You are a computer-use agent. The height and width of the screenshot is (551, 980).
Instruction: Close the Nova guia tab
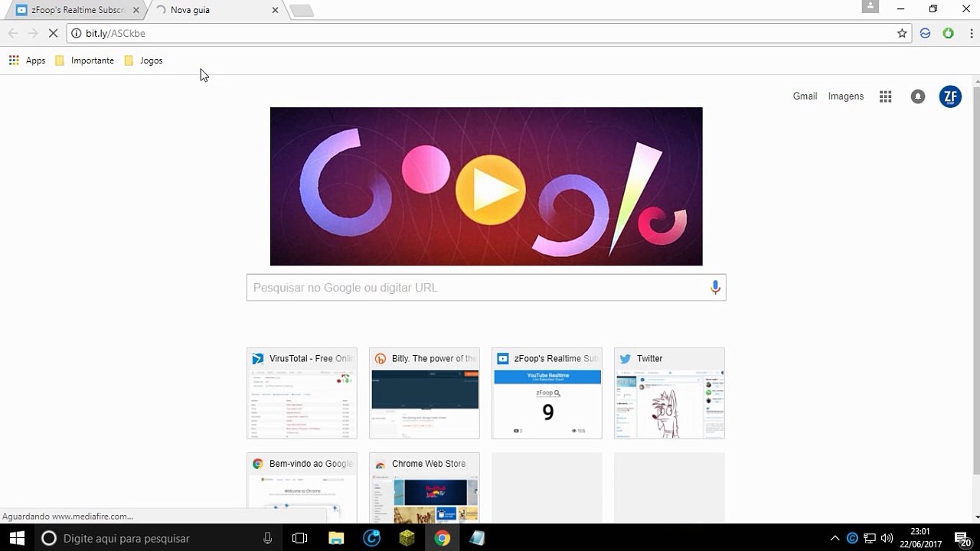click(x=275, y=10)
